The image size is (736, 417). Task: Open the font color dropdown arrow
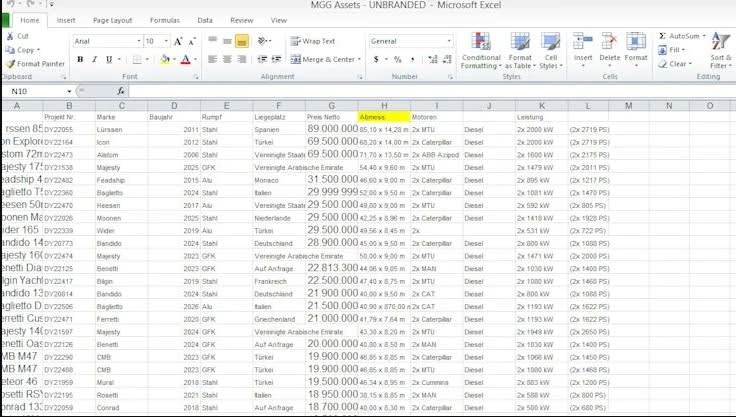(195, 60)
